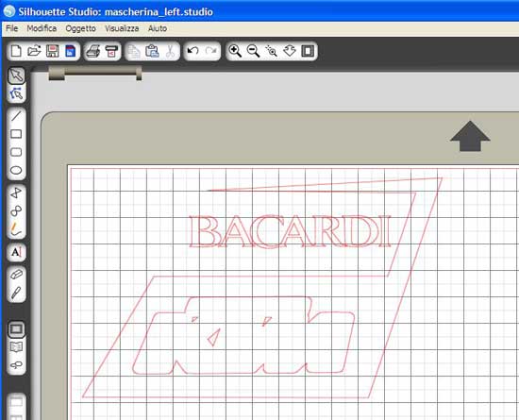Open the Oggetto menu
Screen dimensions: 519x420
tap(81, 28)
